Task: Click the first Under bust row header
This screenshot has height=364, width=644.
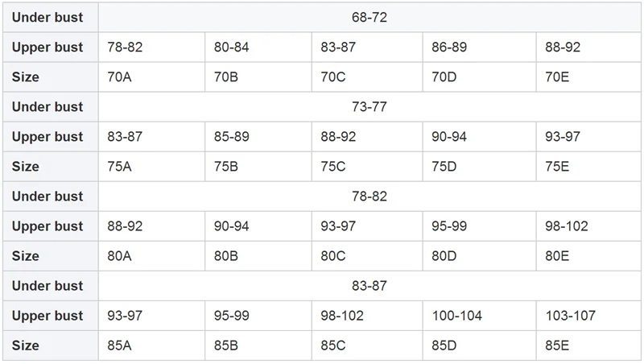Action: tap(51, 17)
